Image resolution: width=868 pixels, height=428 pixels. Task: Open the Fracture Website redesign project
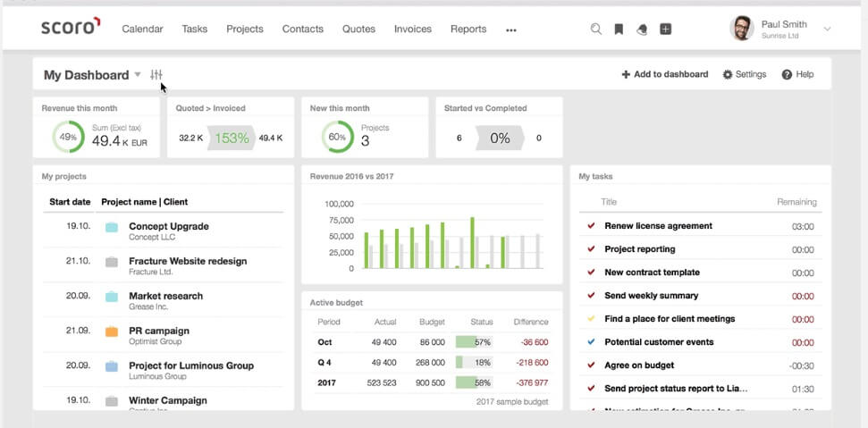click(x=188, y=261)
